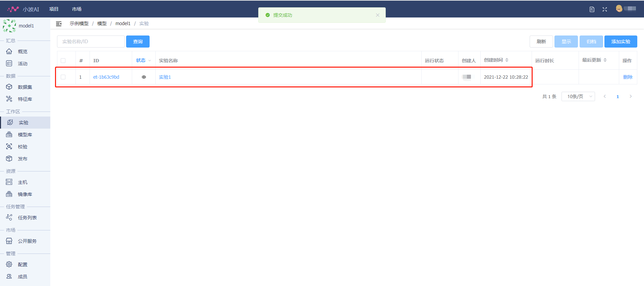644x286 pixels.
Task: Toggle the eye visibility icon for 实验1
Action: (x=144, y=77)
